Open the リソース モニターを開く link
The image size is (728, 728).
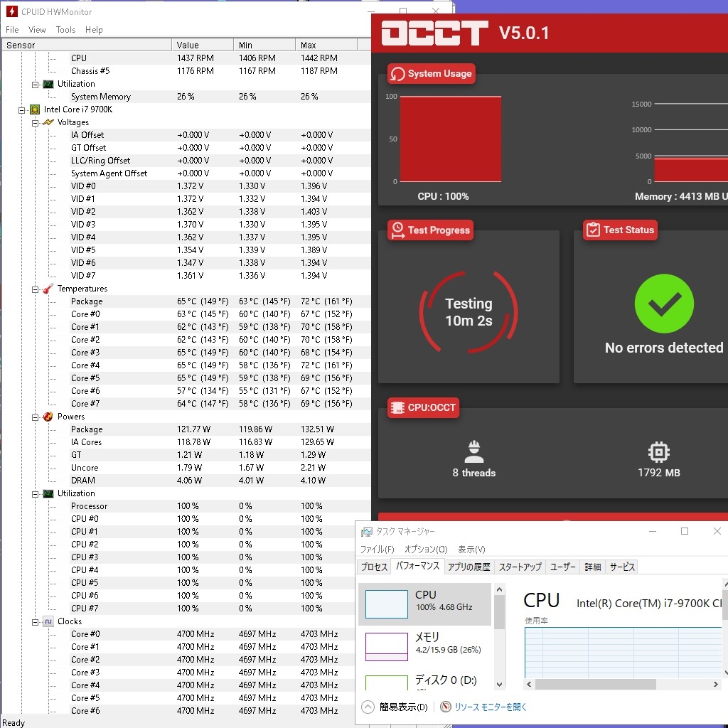[491, 707]
